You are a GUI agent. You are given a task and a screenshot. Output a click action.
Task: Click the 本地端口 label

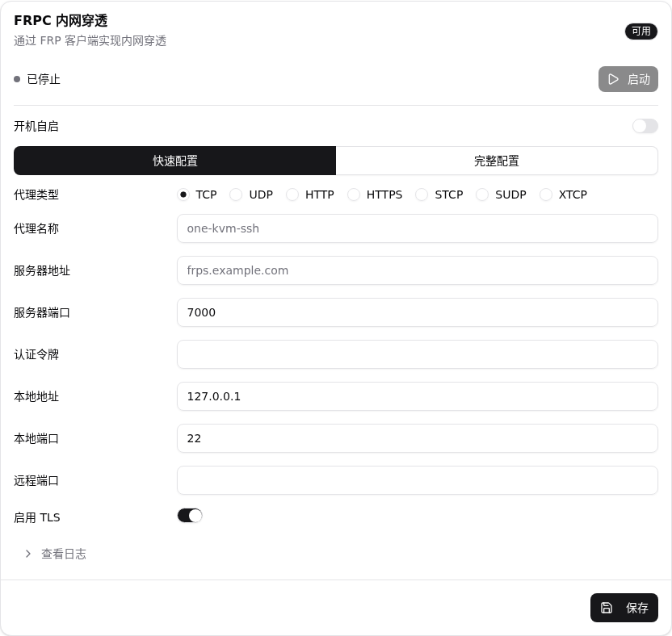(36, 438)
